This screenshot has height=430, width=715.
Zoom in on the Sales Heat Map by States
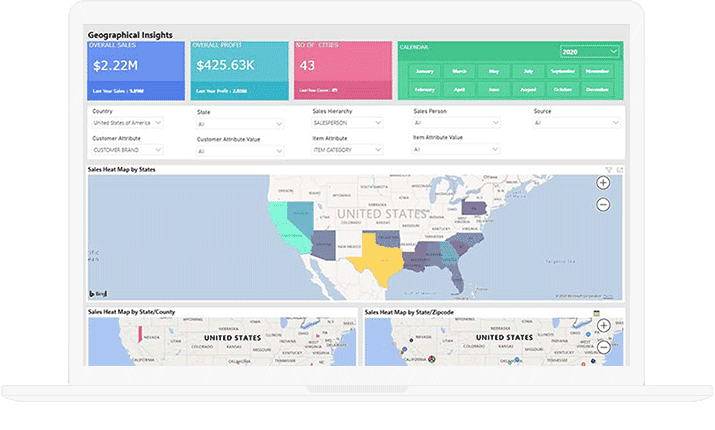coord(603,183)
